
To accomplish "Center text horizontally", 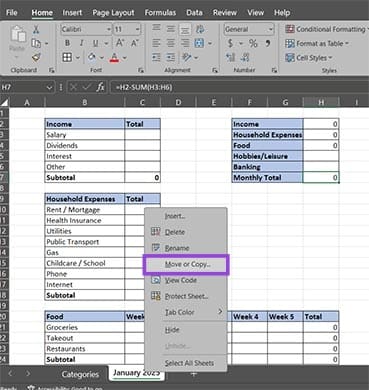I will [170, 43].
